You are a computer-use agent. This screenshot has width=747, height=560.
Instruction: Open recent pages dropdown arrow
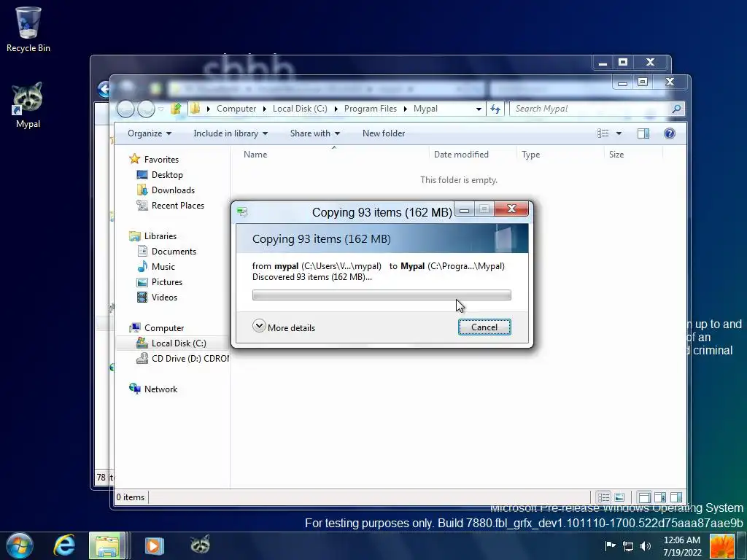click(x=161, y=109)
